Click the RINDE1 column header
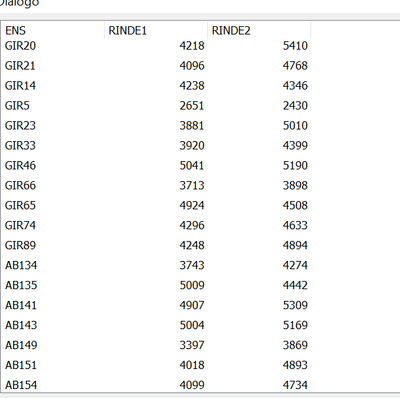This screenshot has width=400, height=398. 156,31
